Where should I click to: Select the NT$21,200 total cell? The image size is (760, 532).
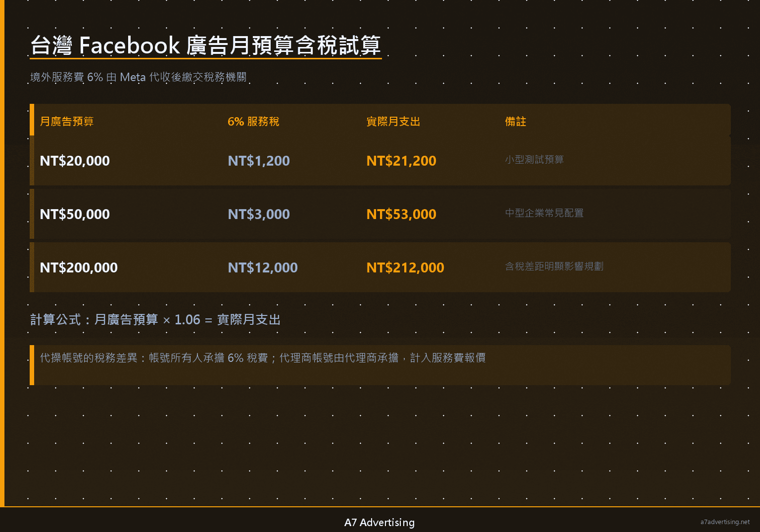pos(401,161)
